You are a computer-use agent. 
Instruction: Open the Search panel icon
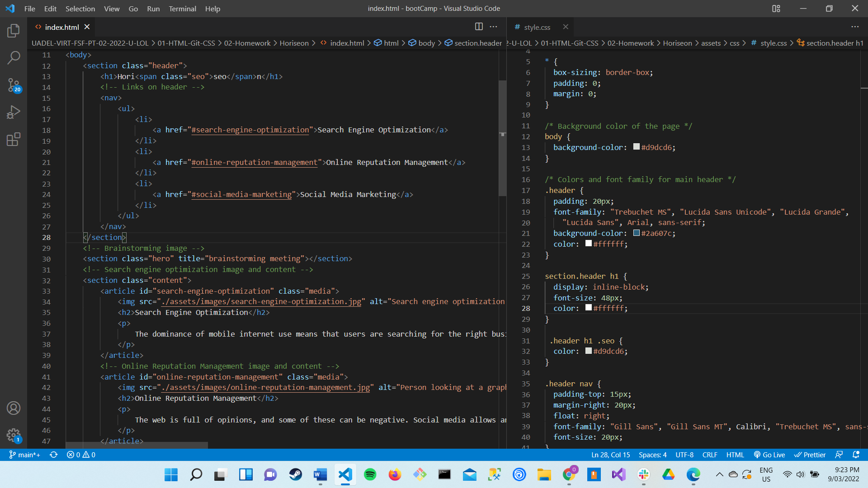[14, 58]
